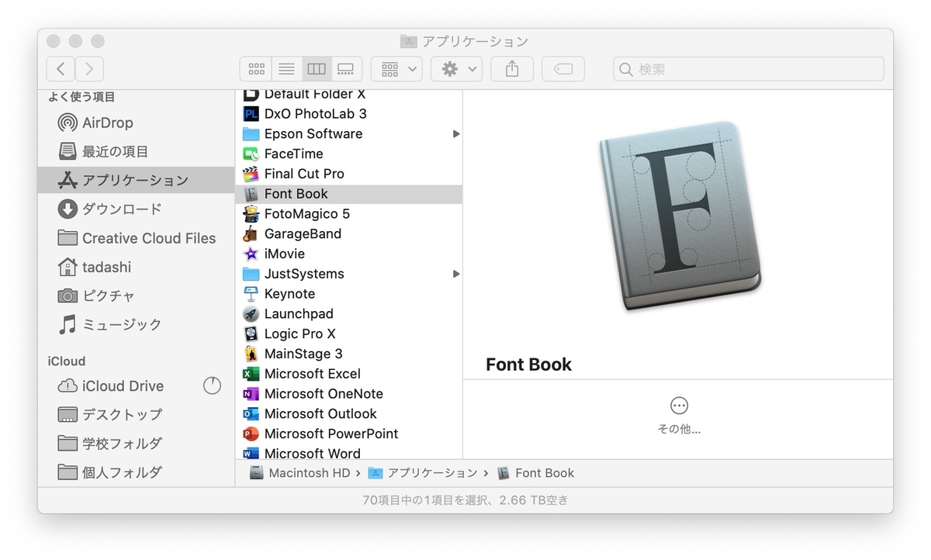Click the Font Book icon in the list
This screenshot has height=560, width=931.
(251, 194)
